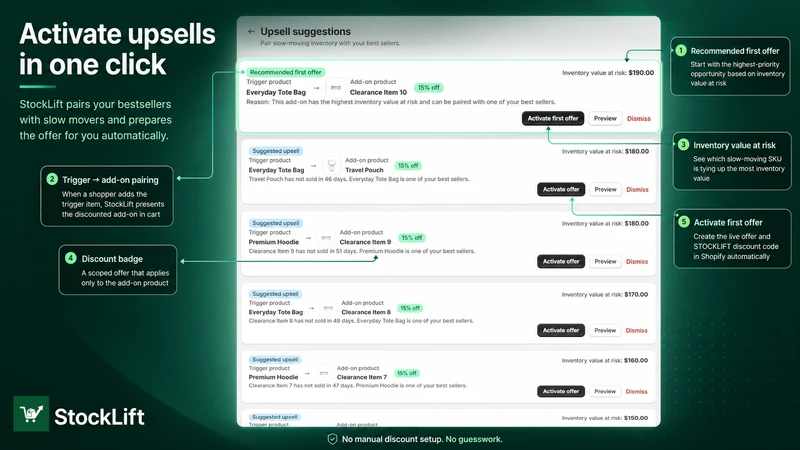Click the 15% off badge for Clearance Item 8
This screenshot has height=450, width=800.
click(x=410, y=308)
